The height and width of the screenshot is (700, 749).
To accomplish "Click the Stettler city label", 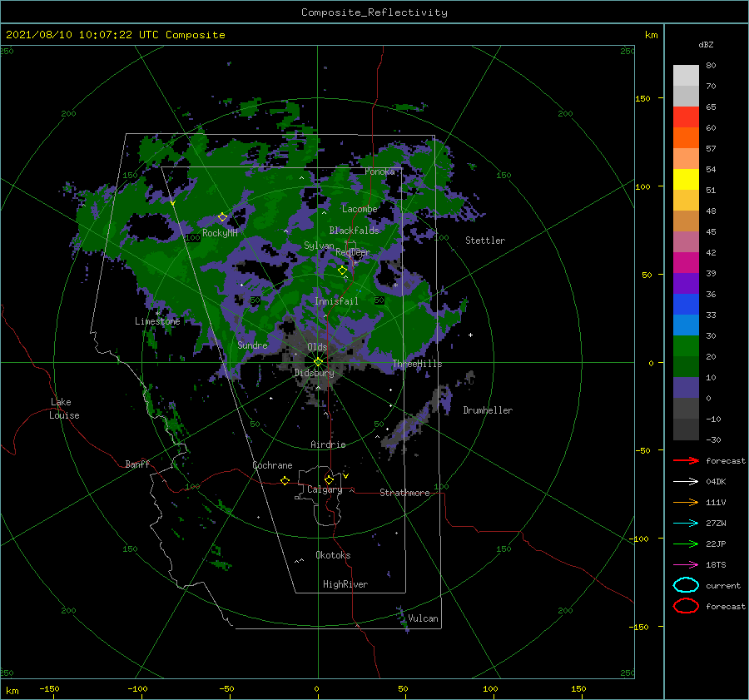I will click(485, 241).
